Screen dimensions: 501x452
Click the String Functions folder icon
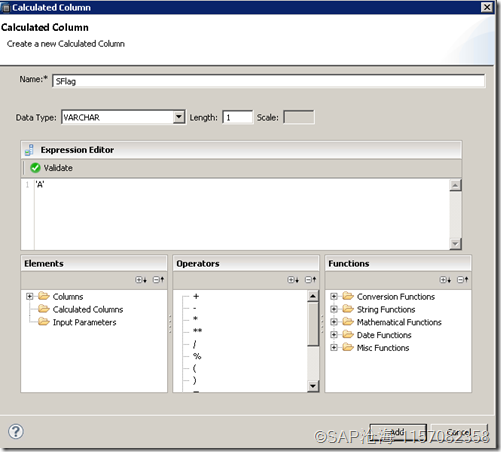pos(348,309)
